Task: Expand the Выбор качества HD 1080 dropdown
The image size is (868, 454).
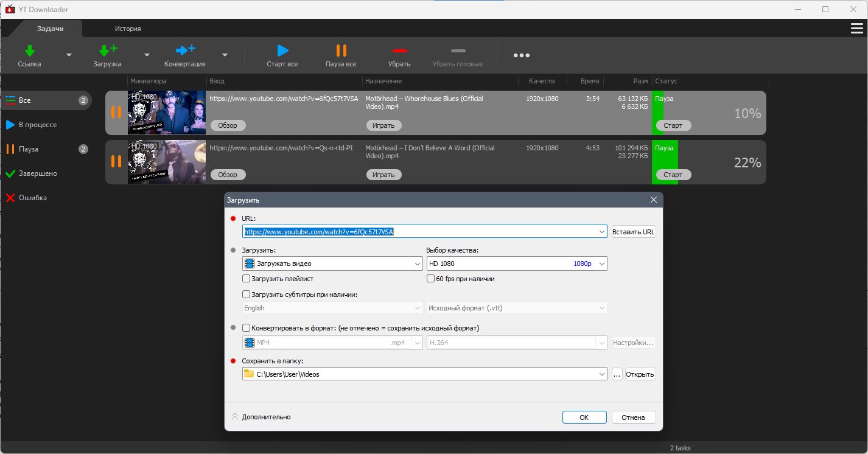Action: 517,264
